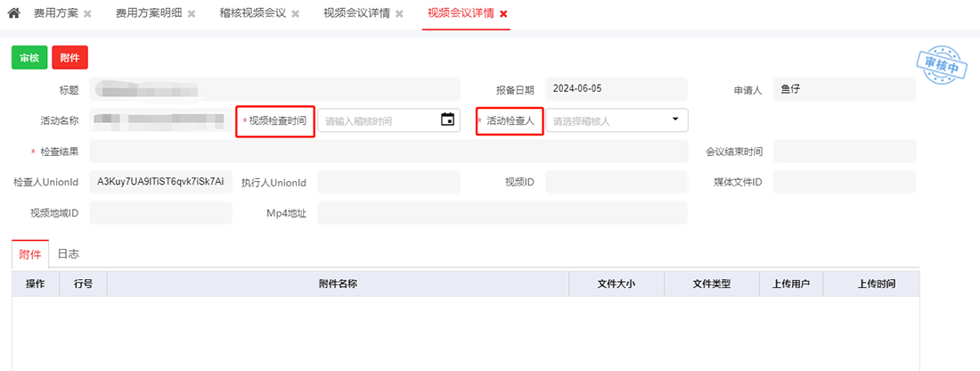This screenshot has height=371, width=980.
Task: Click the red 附件 button
Action: [x=69, y=57]
